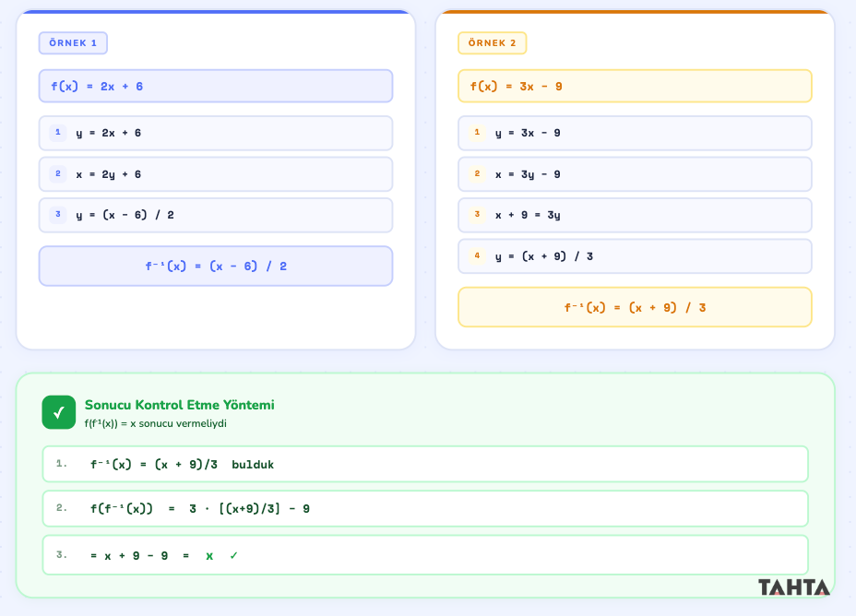Click verification row 3 · [(x+9)/3] - 9

pos(425,508)
